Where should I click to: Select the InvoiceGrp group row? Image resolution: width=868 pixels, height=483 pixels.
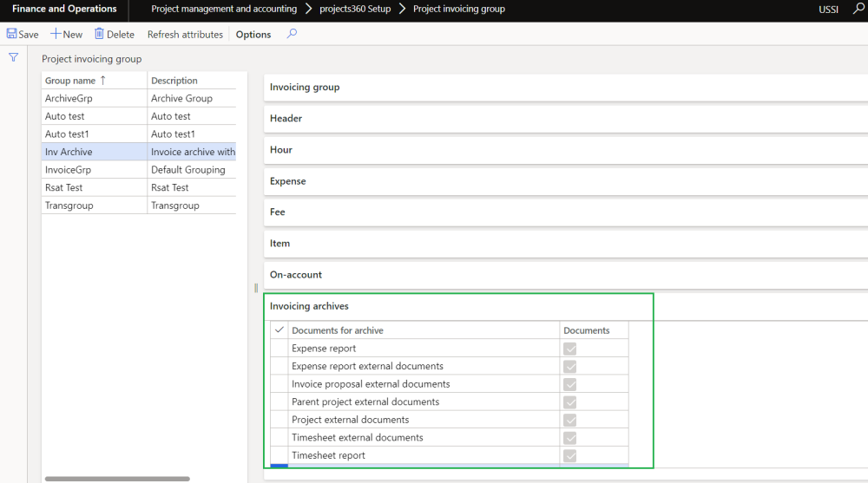coord(69,170)
